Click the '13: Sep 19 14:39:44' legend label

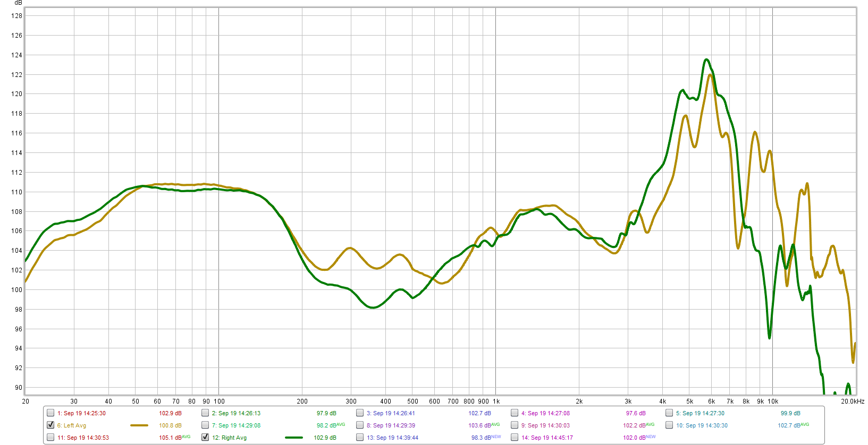pyautogui.click(x=392, y=438)
